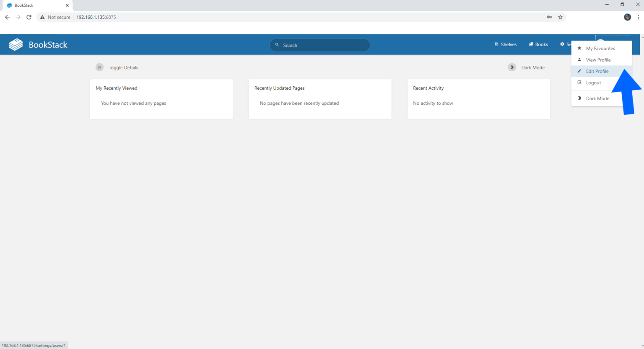Click the star icon beside My Favourites
The width and height of the screenshot is (644, 349).
[580, 48]
